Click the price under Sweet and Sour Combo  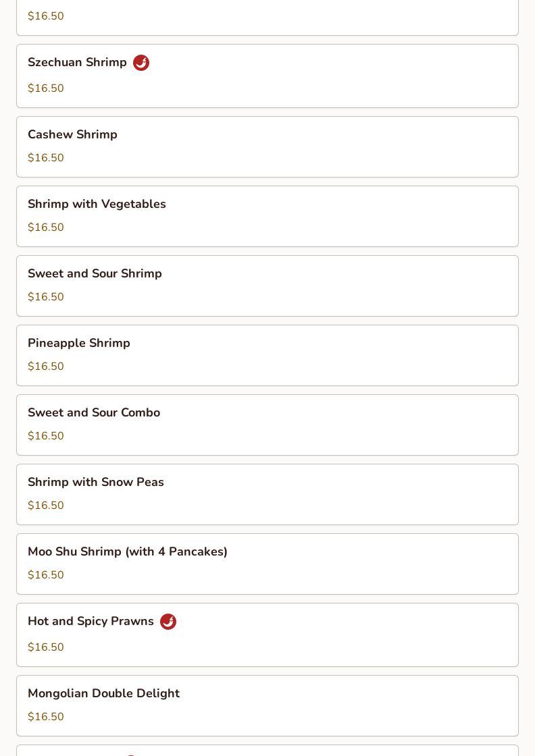(x=46, y=436)
